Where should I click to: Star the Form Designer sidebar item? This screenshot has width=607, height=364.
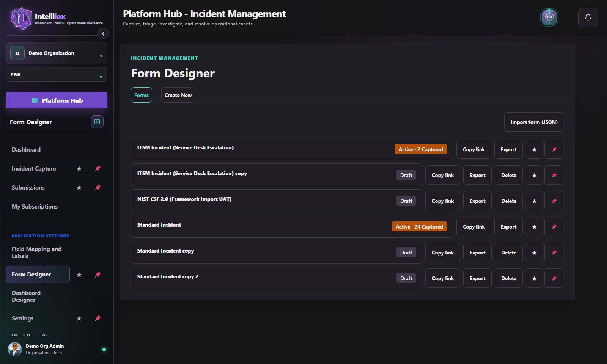pos(79,275)
